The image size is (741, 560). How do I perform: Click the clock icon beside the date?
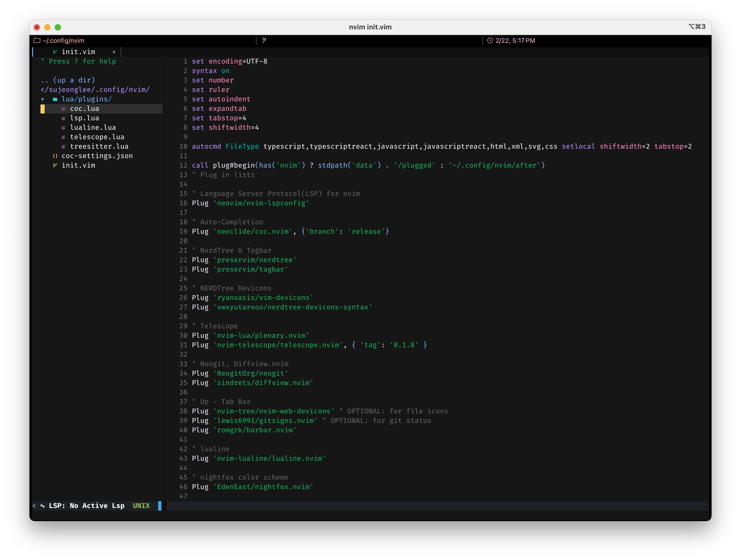(490, 40)
